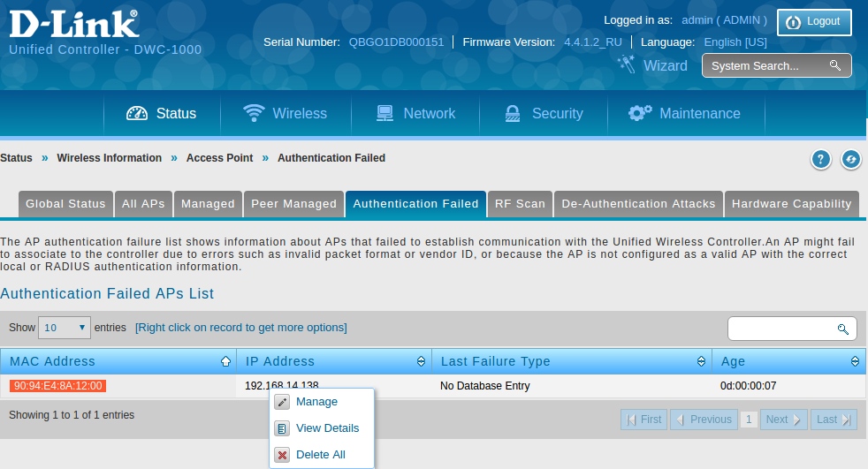Open the Maintenance menu

point(684,113)
